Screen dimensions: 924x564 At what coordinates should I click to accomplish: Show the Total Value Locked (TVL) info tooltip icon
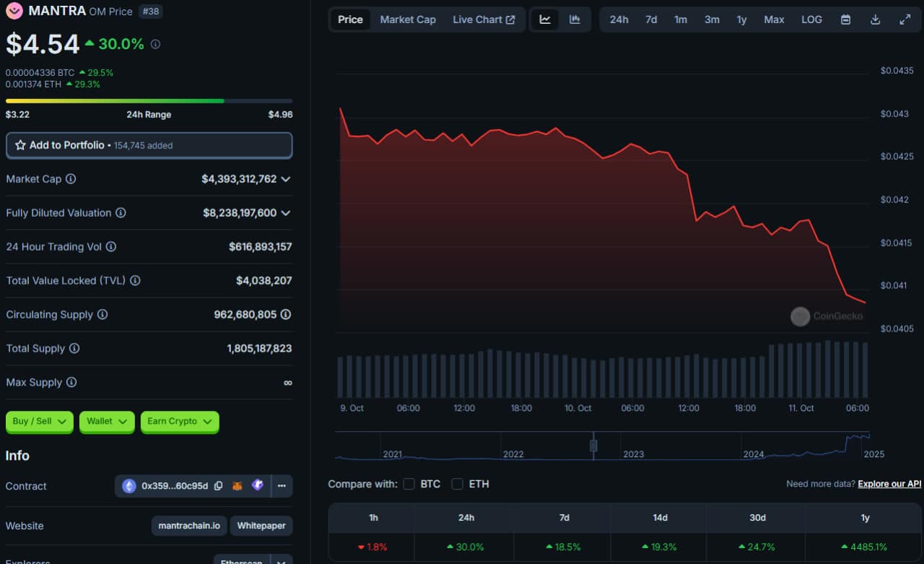135,281
